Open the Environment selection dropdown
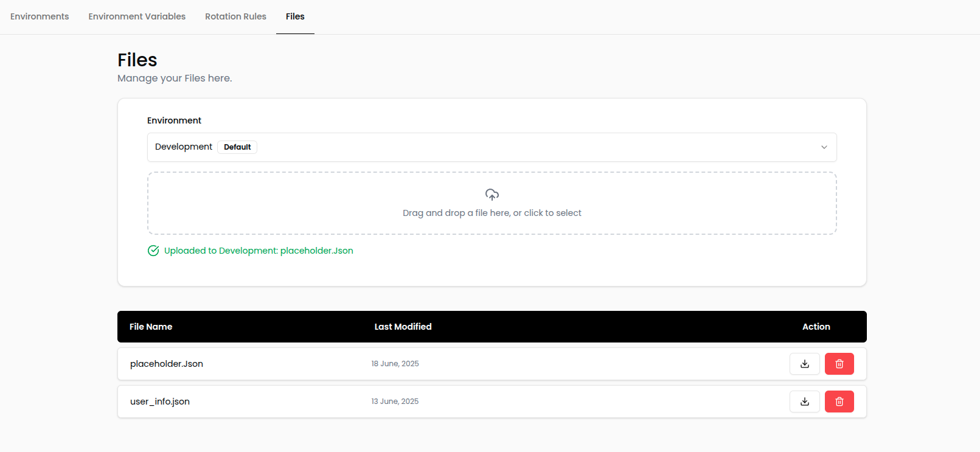 [492, 147]
